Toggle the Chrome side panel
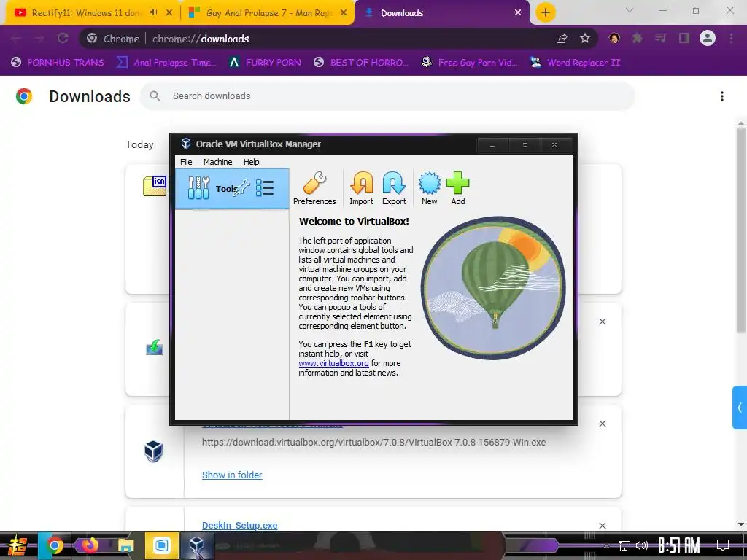Screen dimensions: 747x560 [x=684, y=39]
